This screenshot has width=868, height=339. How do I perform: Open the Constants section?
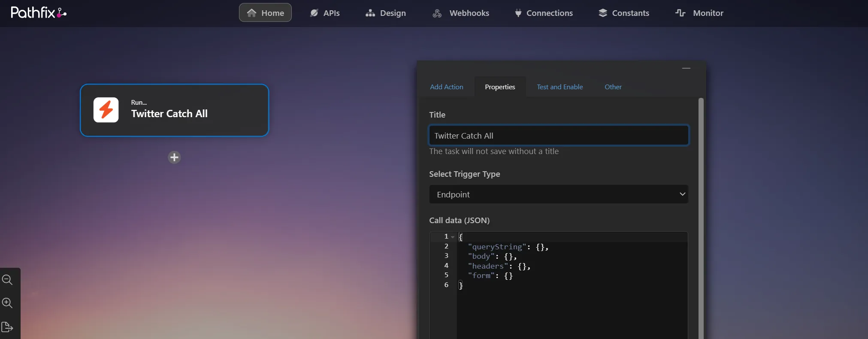(x=624, y=13)
